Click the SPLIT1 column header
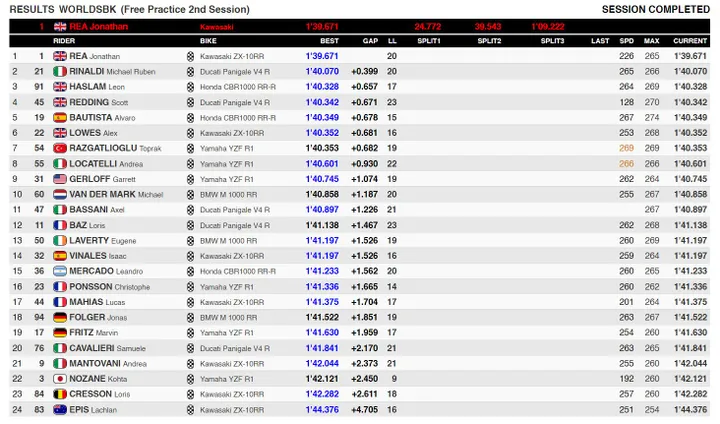720x424 pixels. 428,41
